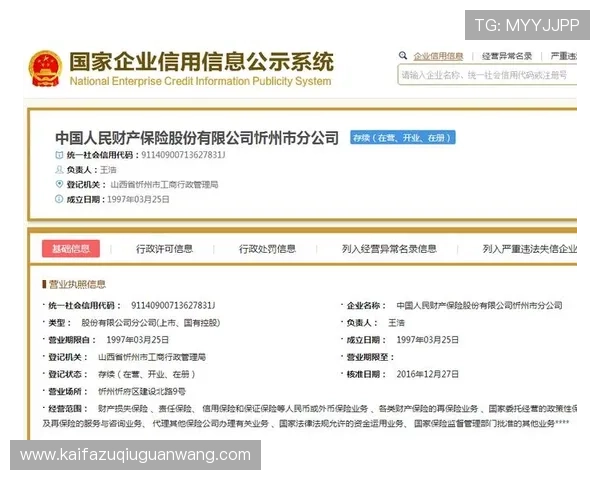
Task: Switch to the 行政处罚信息 tab
Action: pyautogui.click(x=267, y=249)
